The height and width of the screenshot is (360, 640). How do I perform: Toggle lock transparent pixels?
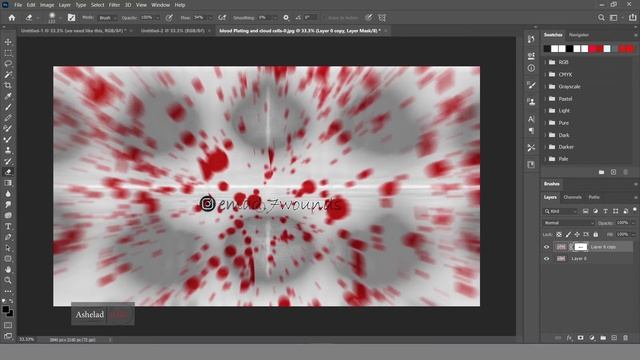click(x=559, y=234)
